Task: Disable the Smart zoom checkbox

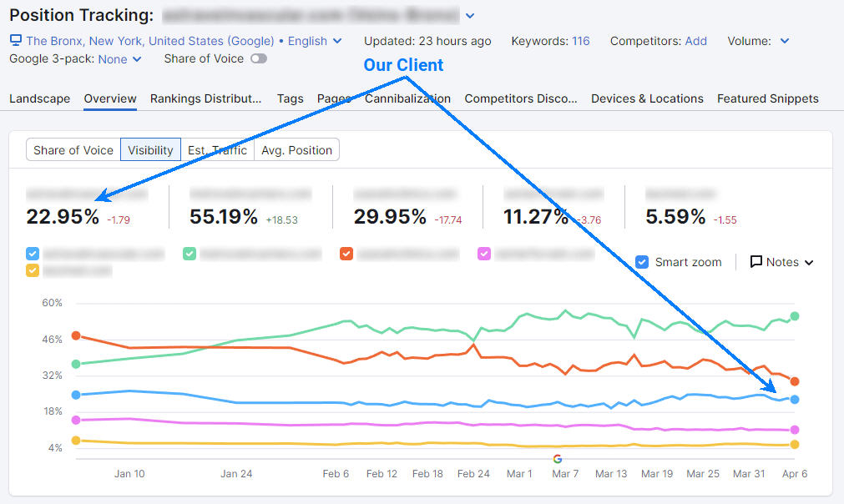Action: (x=642, y=262)
